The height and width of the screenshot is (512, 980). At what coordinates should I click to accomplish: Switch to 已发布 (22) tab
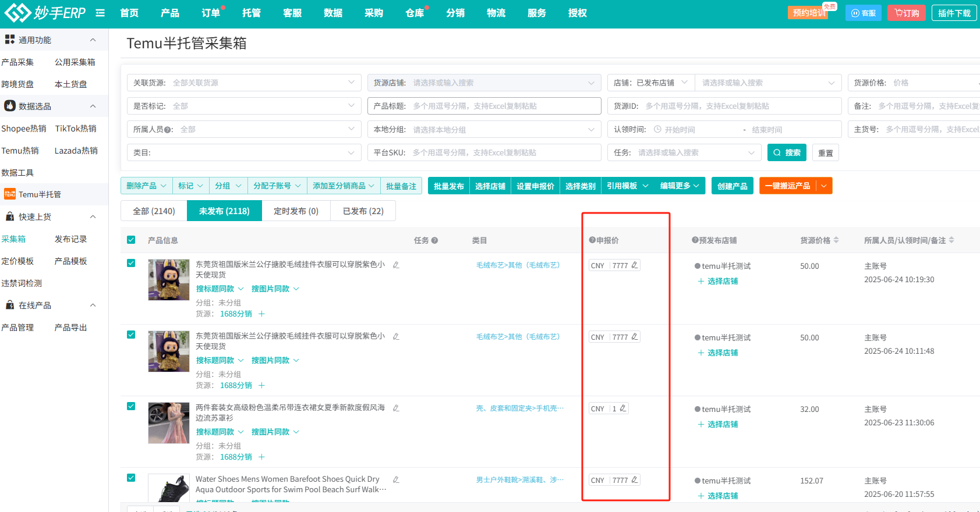pos(363,211)
